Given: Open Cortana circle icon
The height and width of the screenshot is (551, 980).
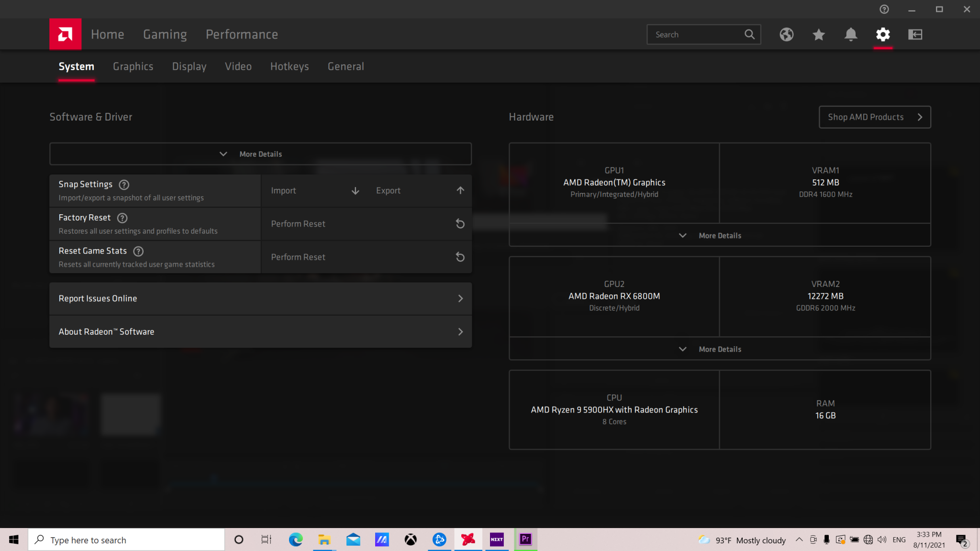Looking at the screenshot, I should (x=238, y=540).
